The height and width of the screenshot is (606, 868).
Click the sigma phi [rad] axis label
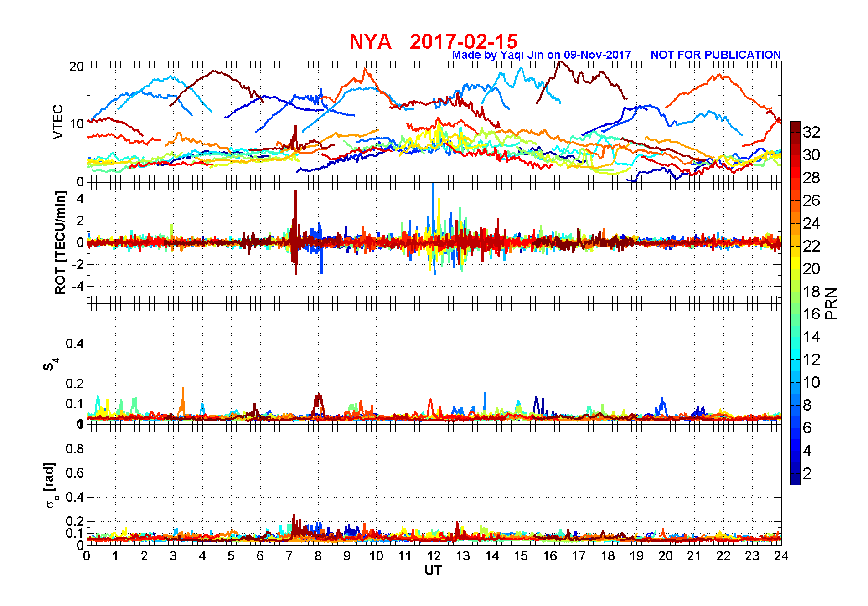[x=51, y=485]
